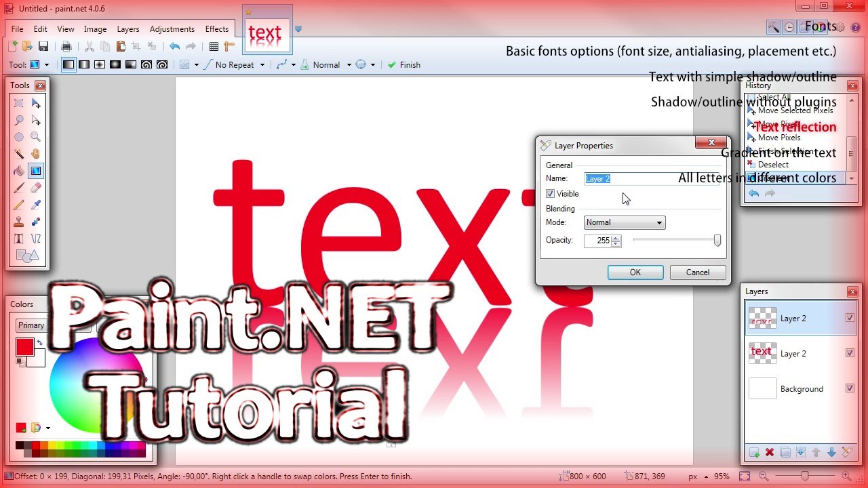Click the Undo arrow in toolbar
The height and width of the screenshot is (488, 868).
tap(174, 46)
